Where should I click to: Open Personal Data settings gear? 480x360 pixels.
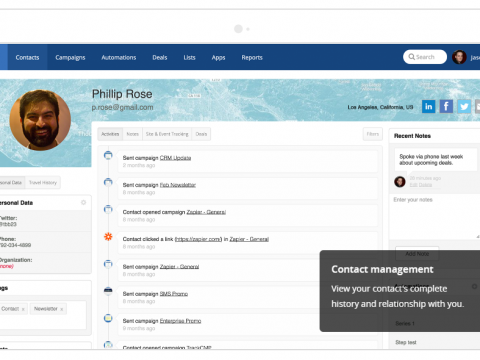tap(83, 202)
